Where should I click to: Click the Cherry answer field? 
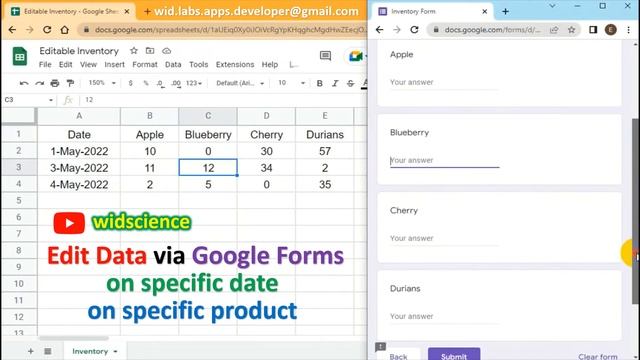(444, 238)
